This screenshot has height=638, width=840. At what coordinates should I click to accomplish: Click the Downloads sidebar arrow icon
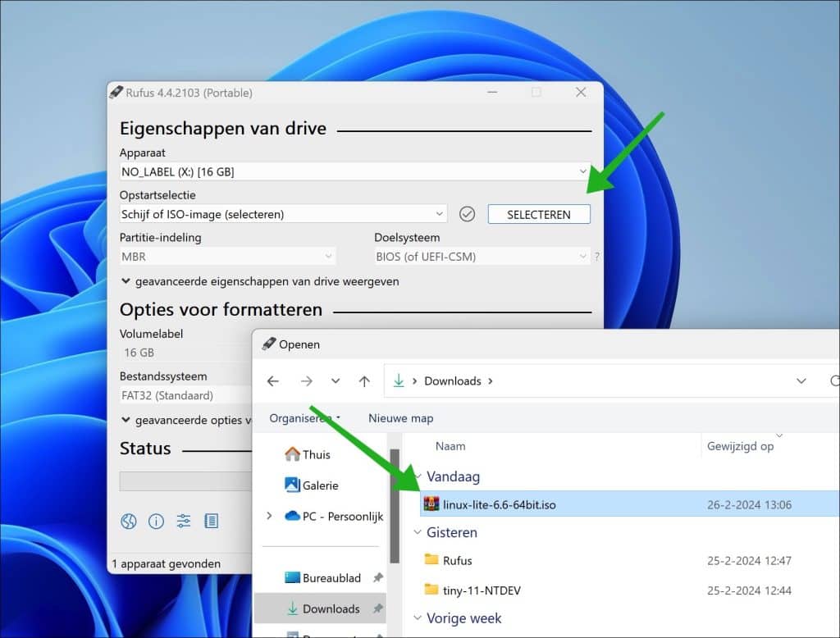pos(293,608)
